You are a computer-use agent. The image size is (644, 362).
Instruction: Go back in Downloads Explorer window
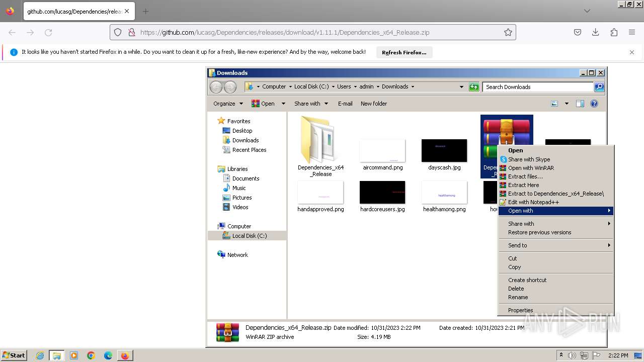(x=216, y=87)
